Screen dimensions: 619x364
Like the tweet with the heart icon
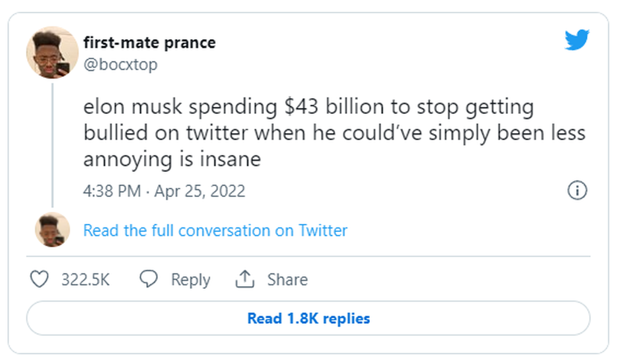(40, 279)
